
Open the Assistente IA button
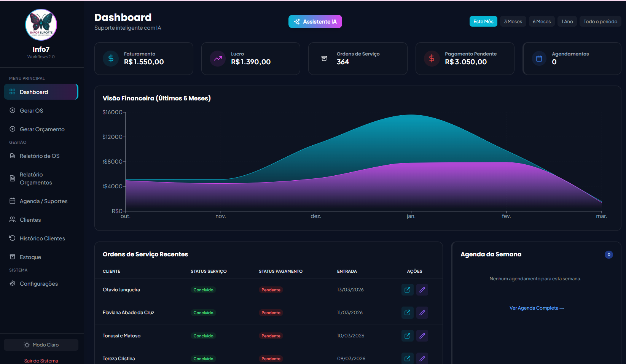(315, 21)
